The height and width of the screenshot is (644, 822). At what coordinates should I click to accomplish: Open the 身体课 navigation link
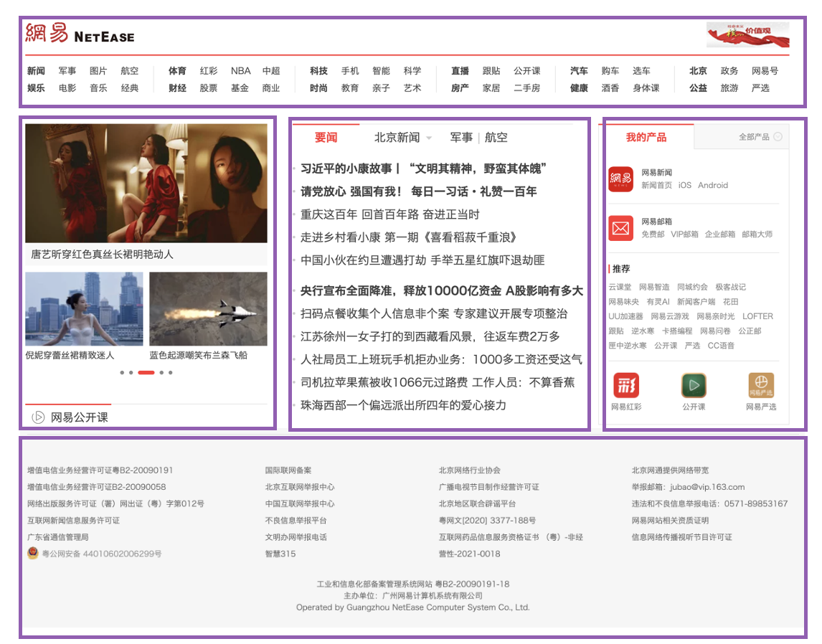[x=646, y=88]
